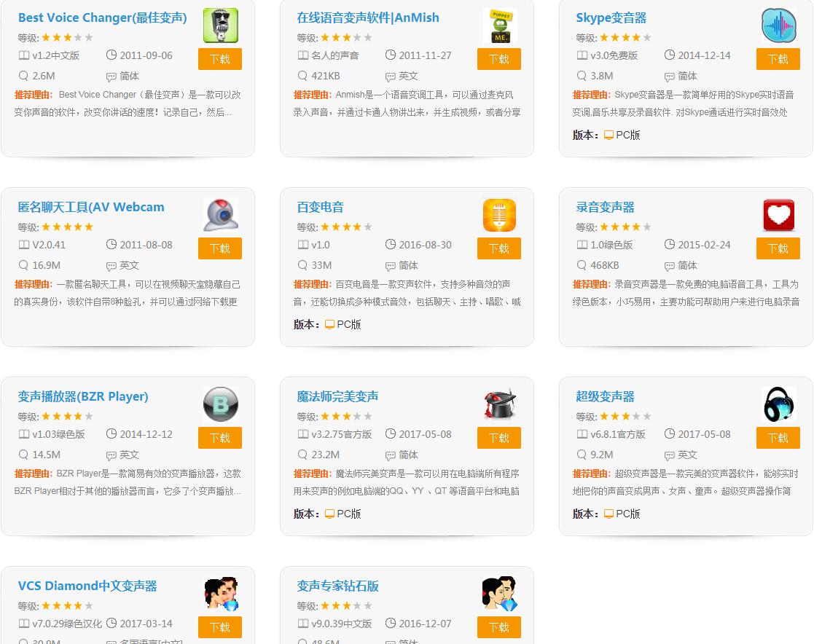
Task: Open the 魔法师完美变声 title link
Action: (337, 396)
